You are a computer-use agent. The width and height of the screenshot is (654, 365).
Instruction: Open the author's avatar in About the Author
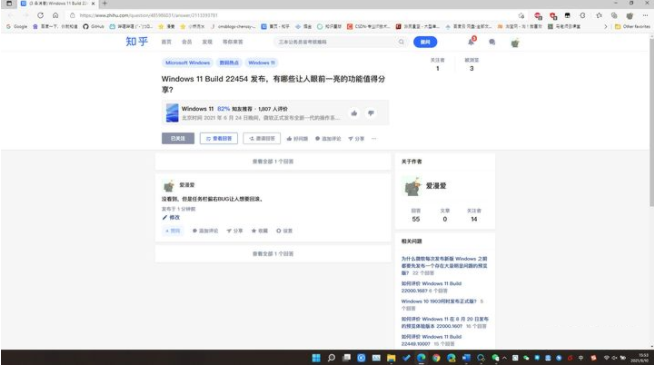413,186
